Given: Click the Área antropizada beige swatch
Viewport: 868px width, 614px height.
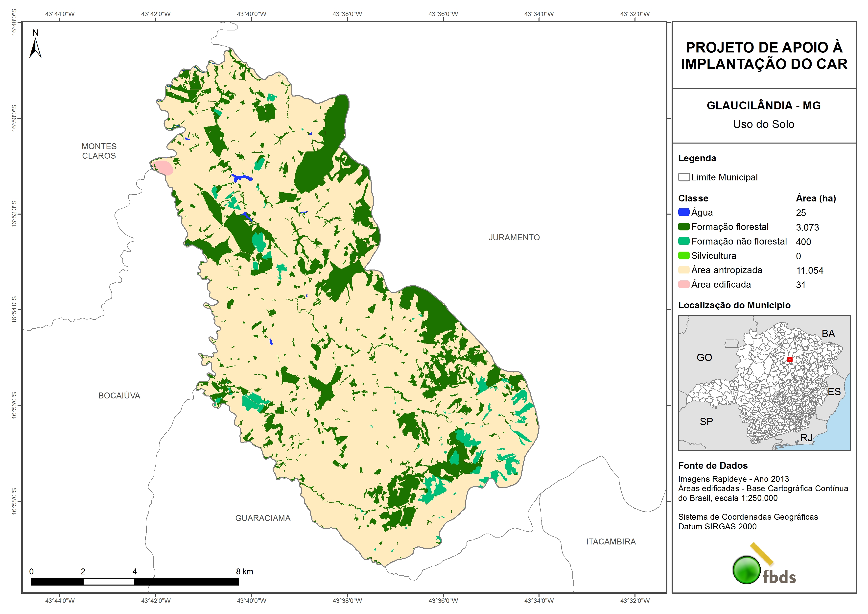Looking at the screenshot, I should tap(683, 270).
